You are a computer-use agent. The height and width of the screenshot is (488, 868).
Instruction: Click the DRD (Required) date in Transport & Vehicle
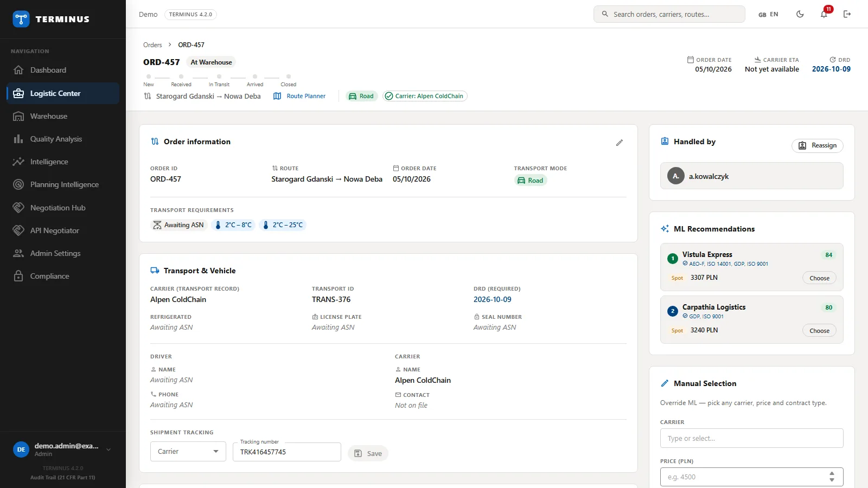(x=493, y=299)
